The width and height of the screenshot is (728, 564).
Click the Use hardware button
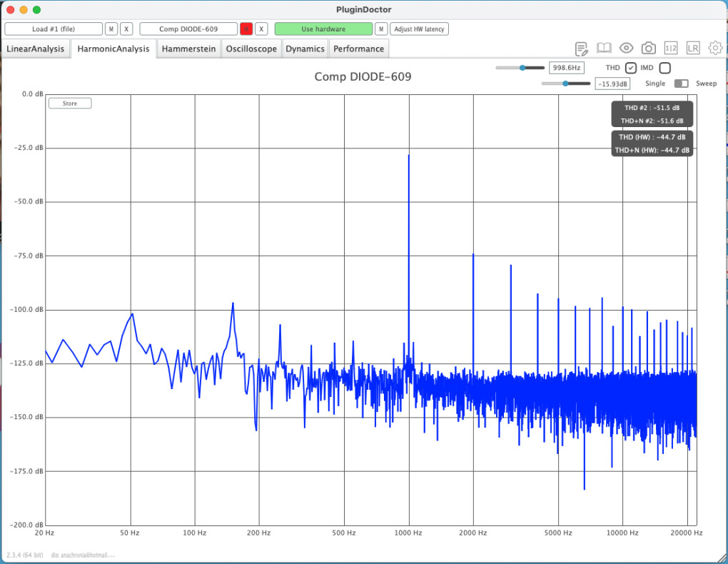(x=323, y=29)
